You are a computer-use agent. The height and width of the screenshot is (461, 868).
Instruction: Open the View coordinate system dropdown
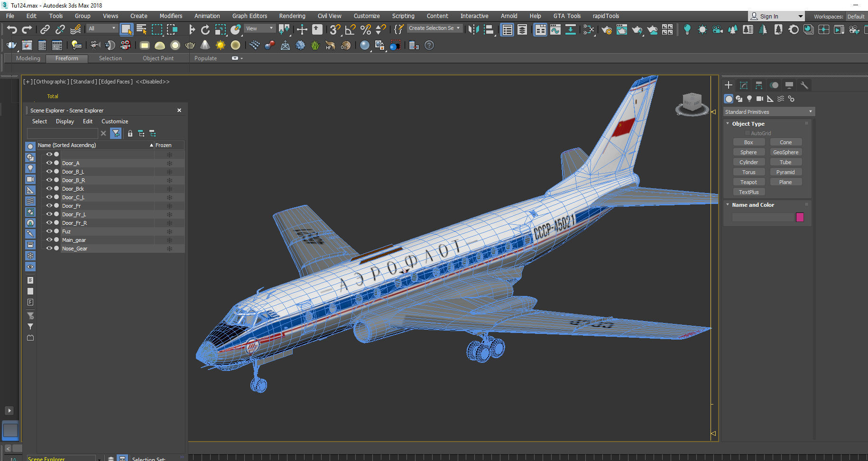(x=259, y=28)
